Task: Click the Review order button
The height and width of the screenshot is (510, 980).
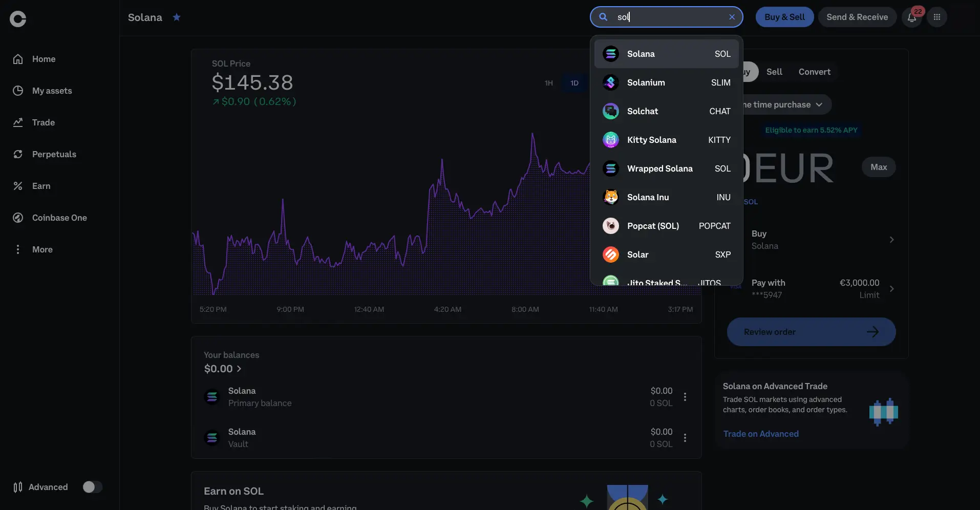Action: click(x=811, y=332)
